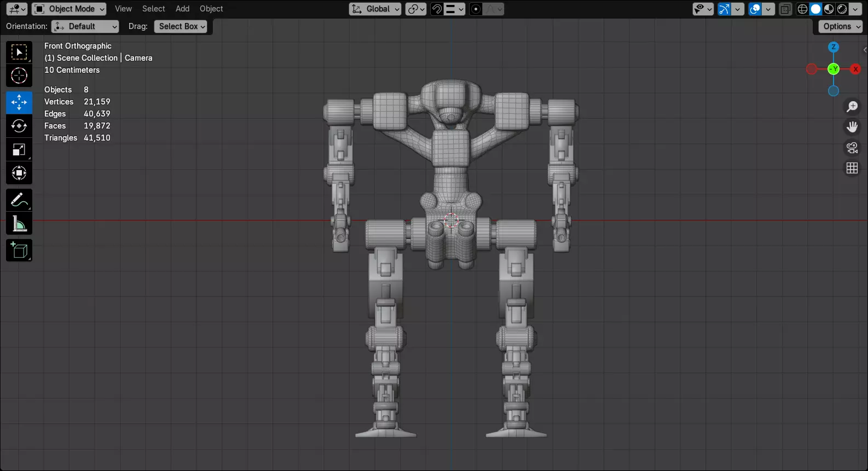
Task: Open the editor type selector
Action: pos(16,9)
